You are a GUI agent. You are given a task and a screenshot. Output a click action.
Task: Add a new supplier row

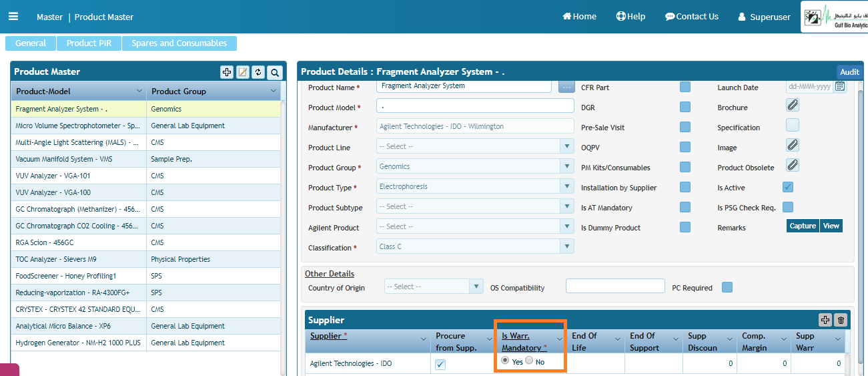pos(825,320)
